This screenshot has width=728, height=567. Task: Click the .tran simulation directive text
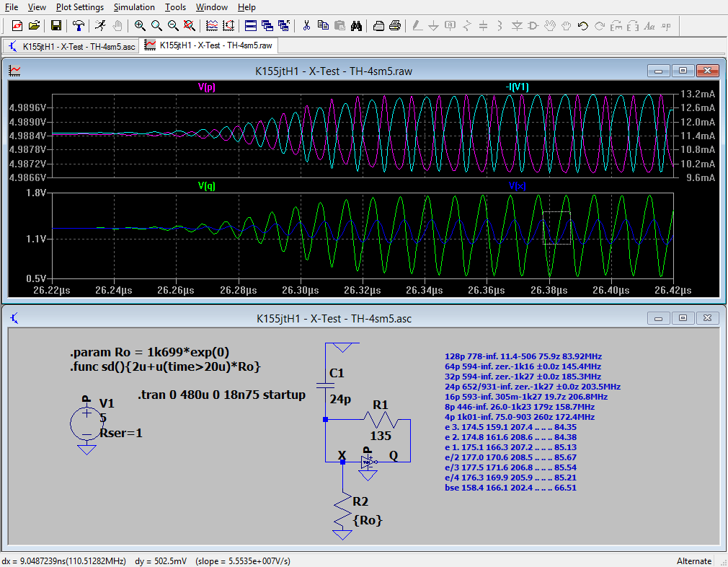(x=221, y=395)
